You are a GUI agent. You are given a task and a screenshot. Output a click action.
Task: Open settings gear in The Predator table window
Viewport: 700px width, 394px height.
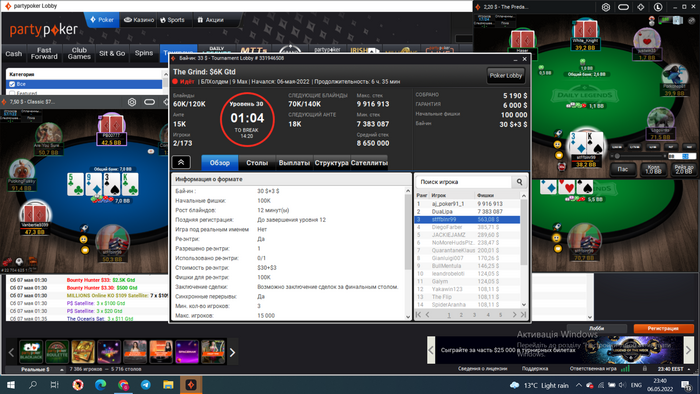[606, 7]
